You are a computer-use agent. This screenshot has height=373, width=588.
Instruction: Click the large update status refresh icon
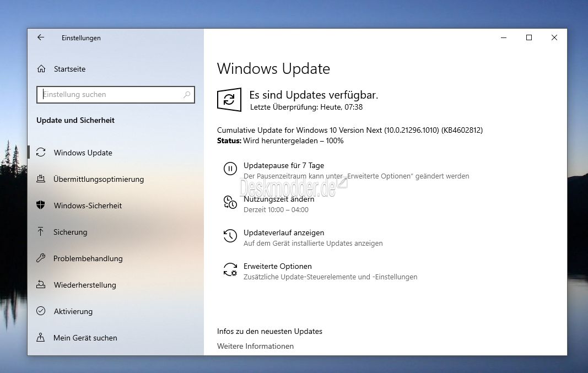click(229, 100)
